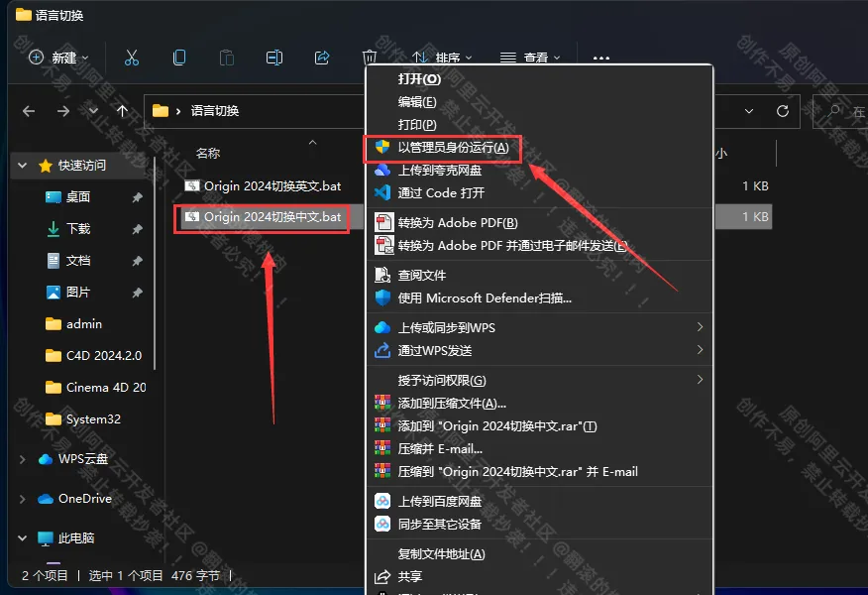The width and height of the screenshot is (868, 595).
Task: Go back with the left arrow
Action: (29, 111)
